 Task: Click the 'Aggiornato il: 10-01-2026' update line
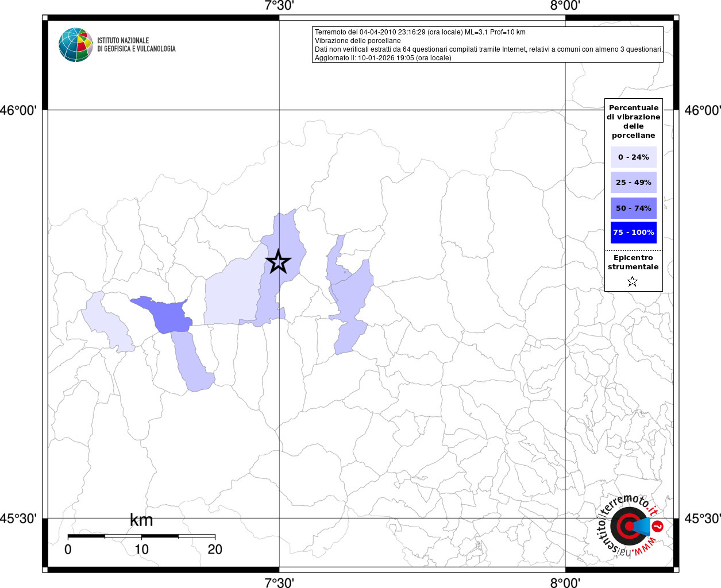(383, 58)
